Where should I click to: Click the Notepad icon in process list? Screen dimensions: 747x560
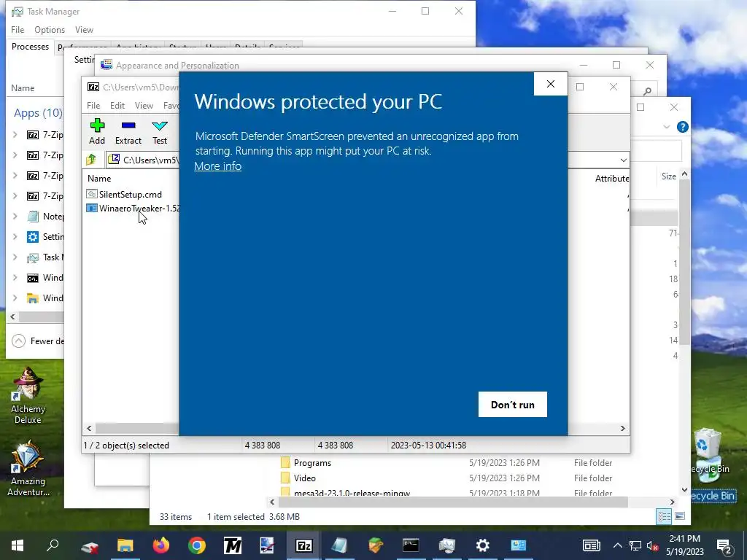pos(33,217)
